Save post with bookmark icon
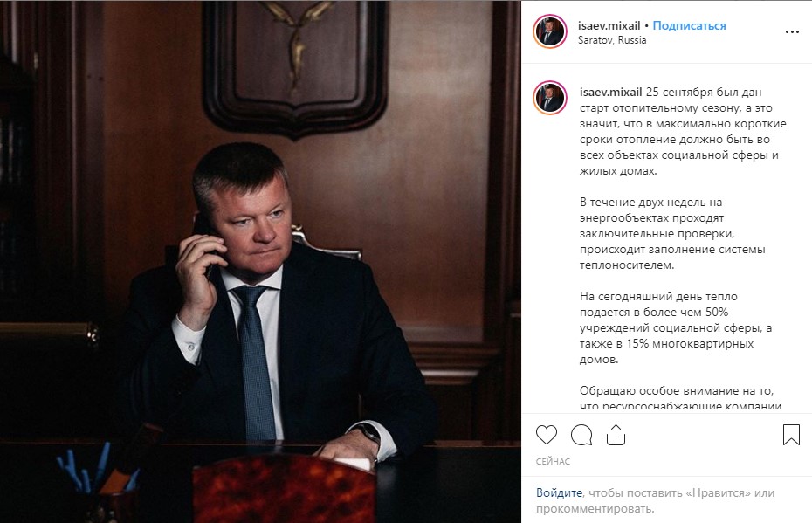812x523 pixels. coord(791,435)
